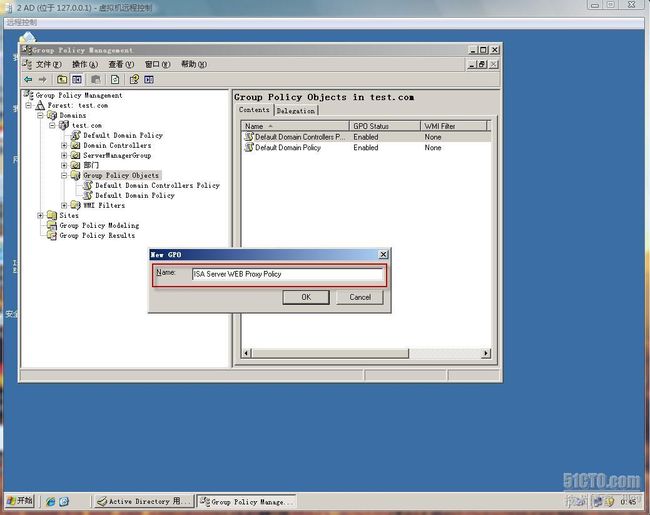Click OK in New GPO dialog

tap(306, 297)
